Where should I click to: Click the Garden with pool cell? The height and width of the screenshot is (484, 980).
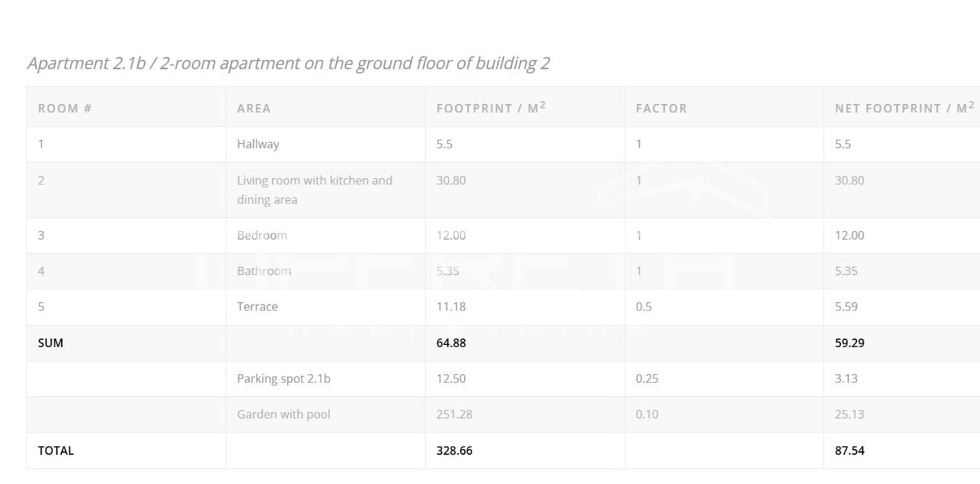[x=283, y=415]
